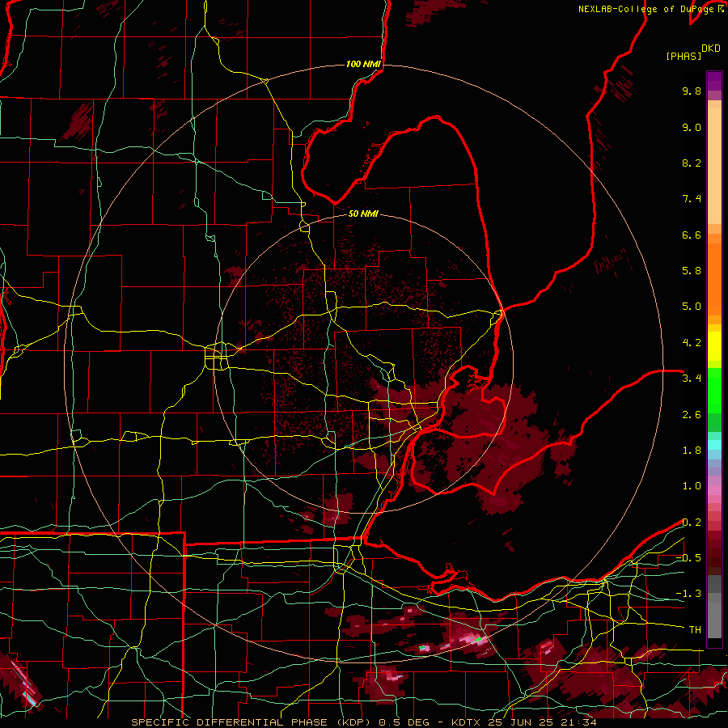Click the 3.4 value on color scale
The image size is (728, 728).
click(x=692, y=379)
